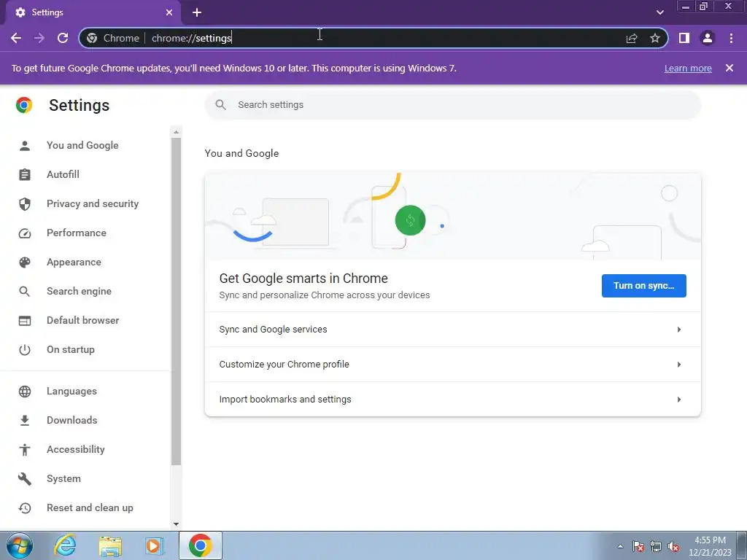Select Default browser in sidebar

tap(83, 321)
